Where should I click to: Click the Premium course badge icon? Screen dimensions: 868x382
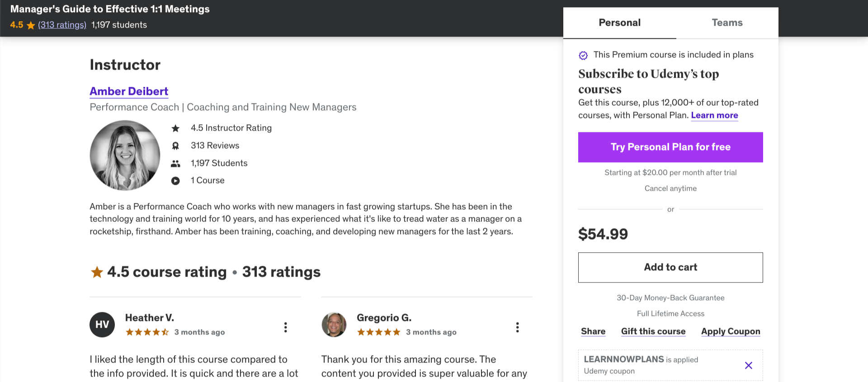(x=583, y=56)
